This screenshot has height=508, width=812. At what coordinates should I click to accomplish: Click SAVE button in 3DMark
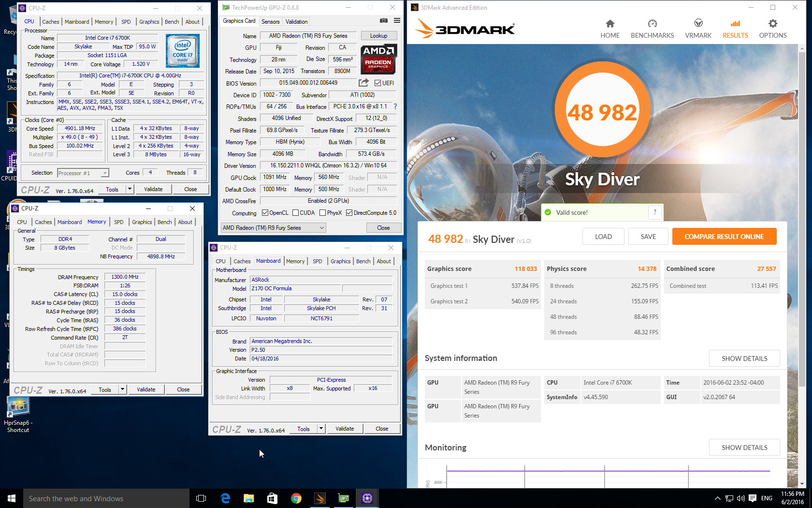[x=648, y=237]
